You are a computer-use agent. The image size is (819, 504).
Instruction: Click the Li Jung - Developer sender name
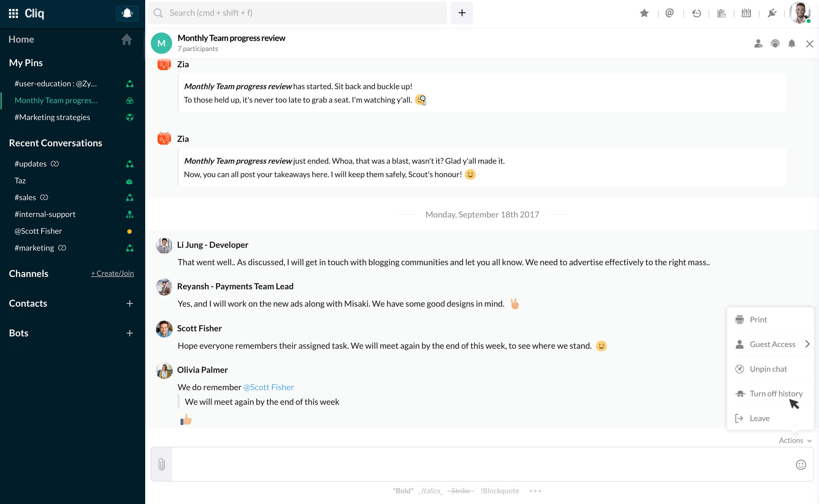pos(212,245)
